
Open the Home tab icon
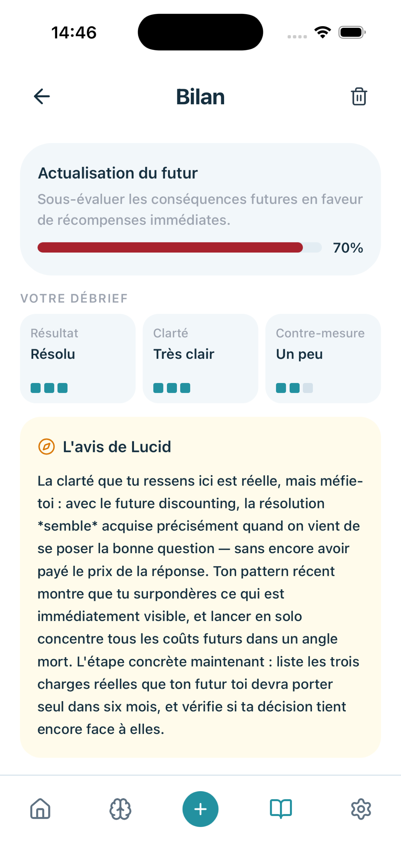click(40, 809)
